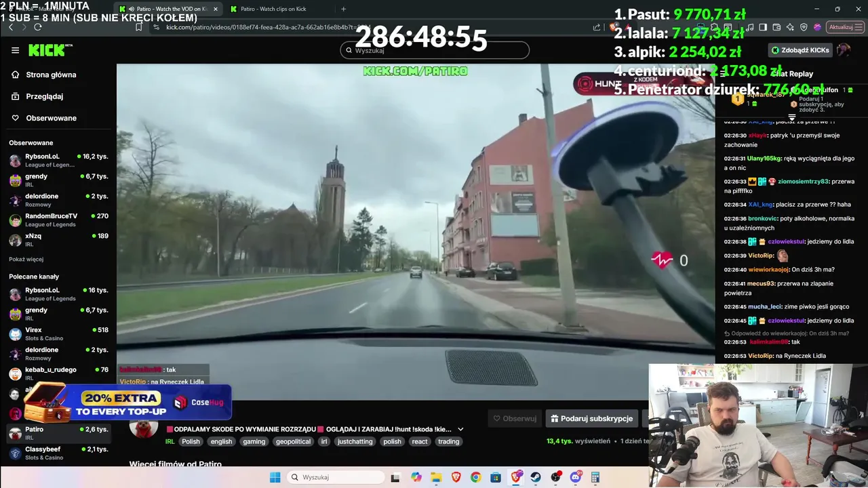The image size is (868, 488).
Task: Click the VOD video player area
Action: [416, 232]
